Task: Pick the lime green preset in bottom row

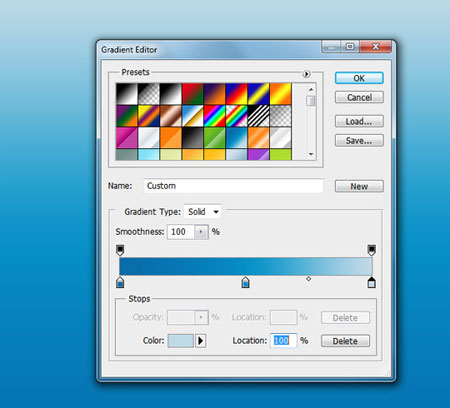Action: (x=281, y=155)
